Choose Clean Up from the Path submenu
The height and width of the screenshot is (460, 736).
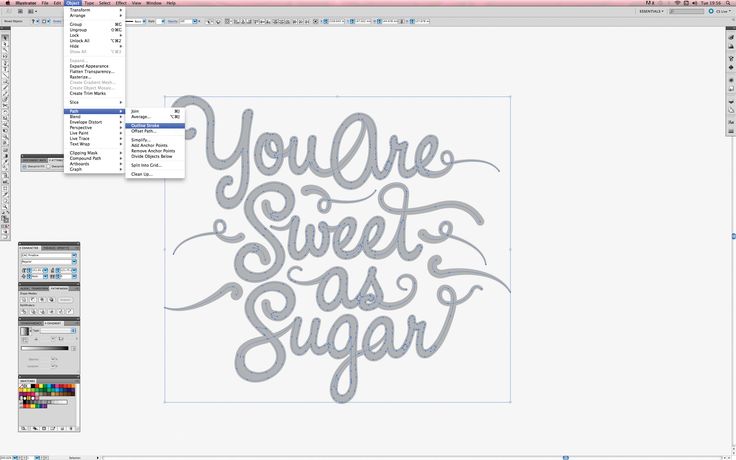pyautogui.click(x=155, y=174)
